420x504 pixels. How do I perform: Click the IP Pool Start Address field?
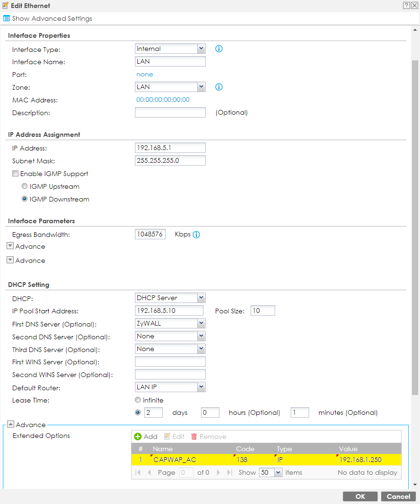tap(169, 311)
